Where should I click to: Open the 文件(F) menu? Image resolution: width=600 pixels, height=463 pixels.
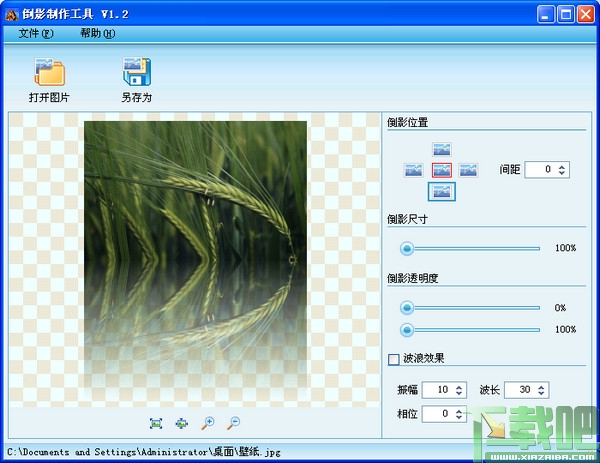click(36, 34)
